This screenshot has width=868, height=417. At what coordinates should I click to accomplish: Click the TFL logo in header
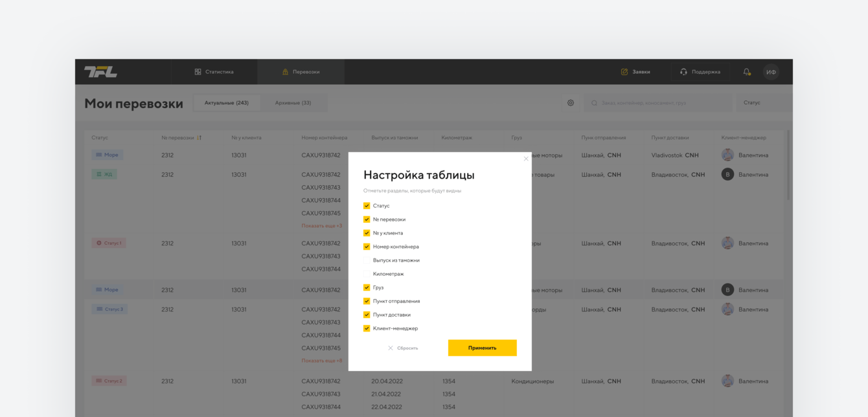(100, 72)
